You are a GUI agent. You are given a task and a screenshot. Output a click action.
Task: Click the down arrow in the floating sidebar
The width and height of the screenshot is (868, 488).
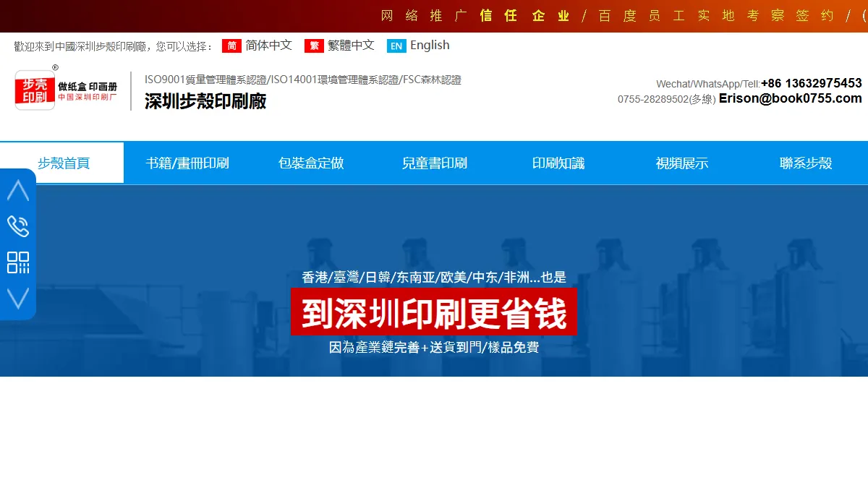tap(18, 298)
